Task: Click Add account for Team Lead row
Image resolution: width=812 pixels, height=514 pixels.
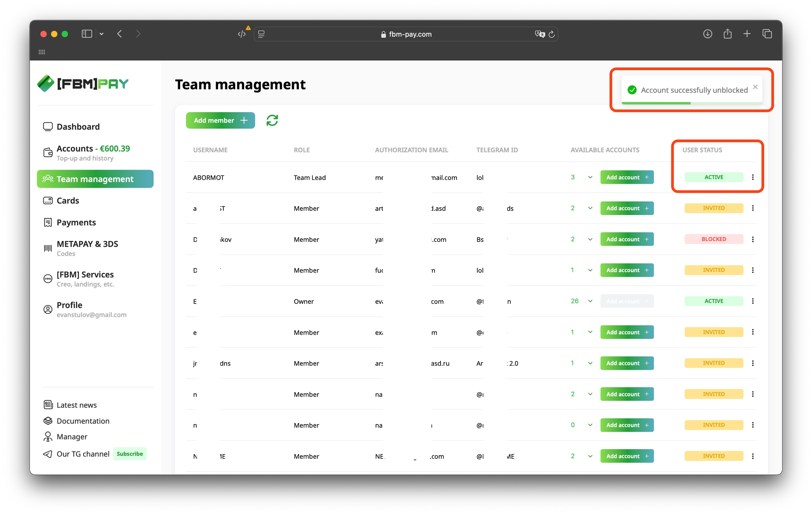Action: point(627,177)
